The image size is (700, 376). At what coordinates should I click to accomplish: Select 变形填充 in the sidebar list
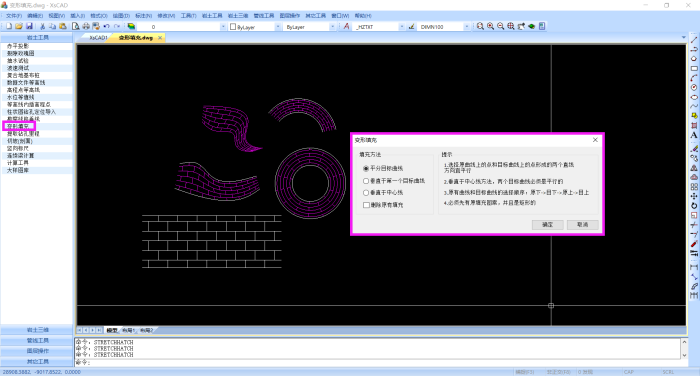(19, 126)
